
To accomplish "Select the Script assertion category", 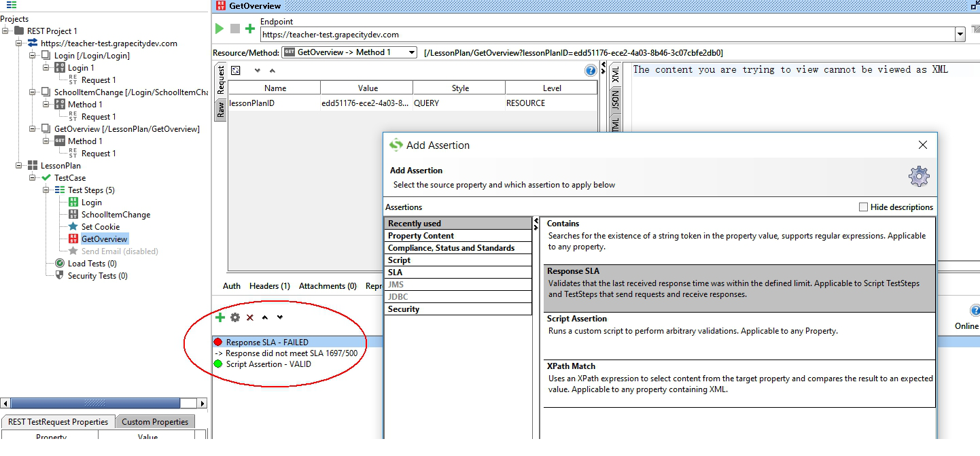I will pos(457,260).
